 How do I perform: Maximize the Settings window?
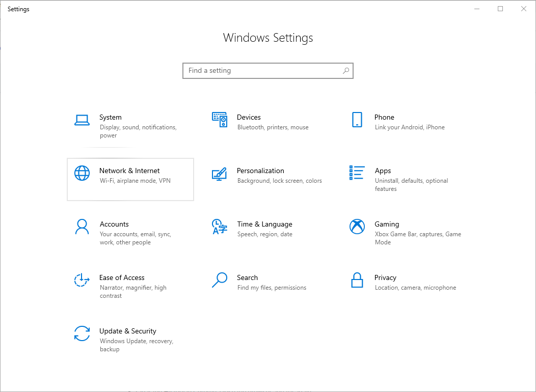coord(500,9)
